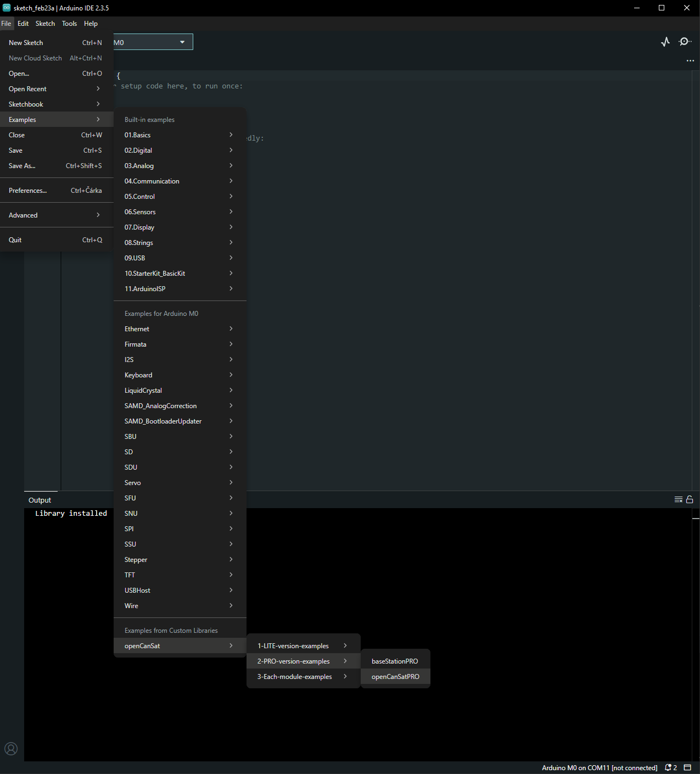Viewport: 700px width, 774px height.
Task: Click the editor three-dots more options icon
Action: pos(690,61)
